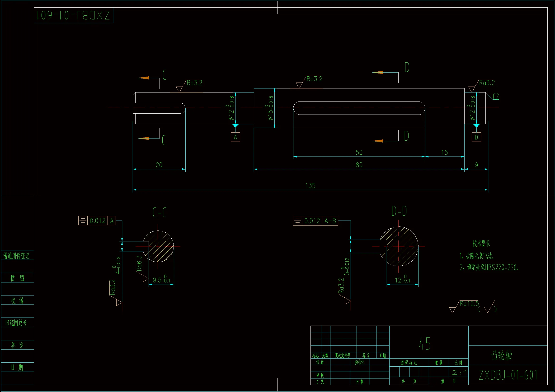Select the symmetry tolerance frame referencing A
The width and height of the screenshot is (555, 392).
[97, 221]
